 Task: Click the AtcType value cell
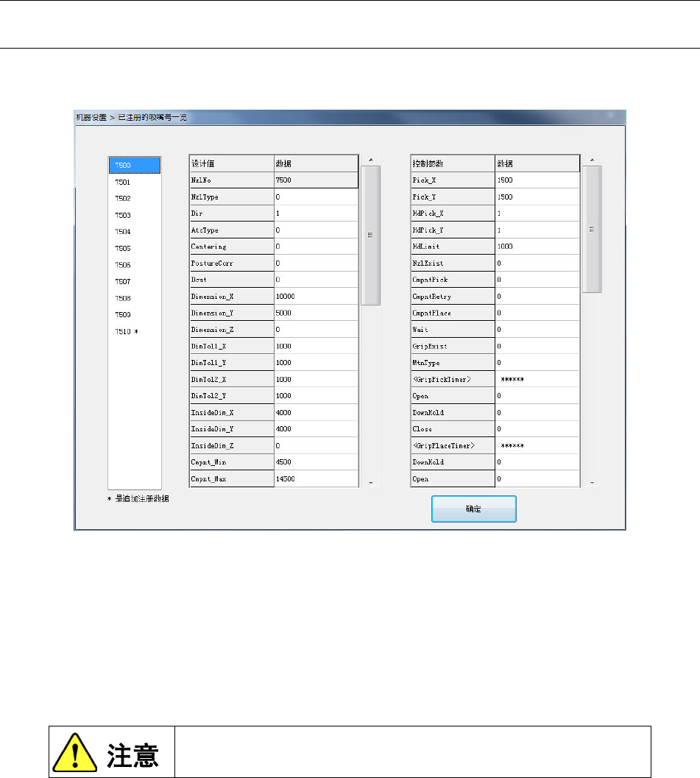(x=316, y=230)
